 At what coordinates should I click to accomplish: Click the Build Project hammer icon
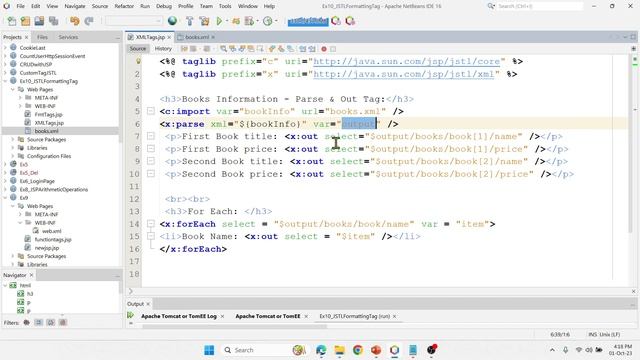click(189, 21)
